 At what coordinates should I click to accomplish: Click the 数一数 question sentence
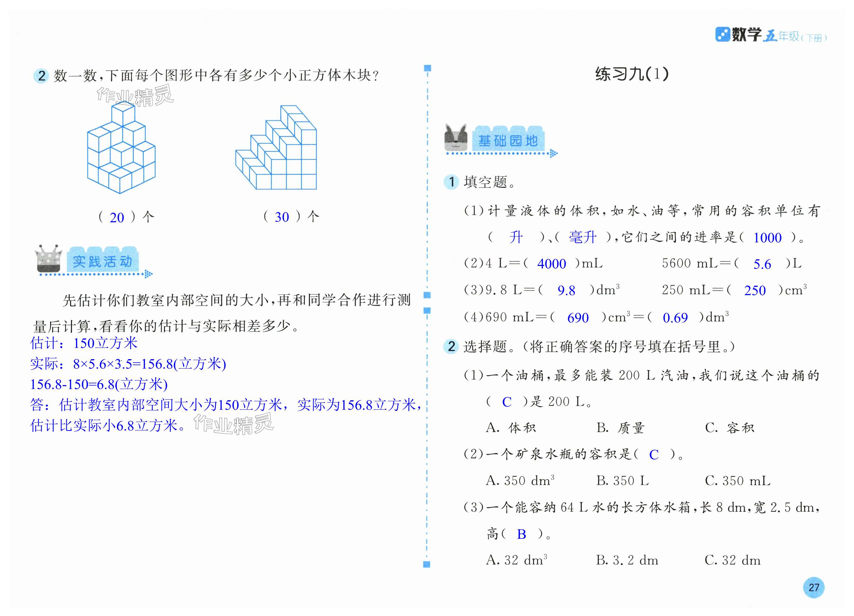pyautogui.click(x=216, y=76)
